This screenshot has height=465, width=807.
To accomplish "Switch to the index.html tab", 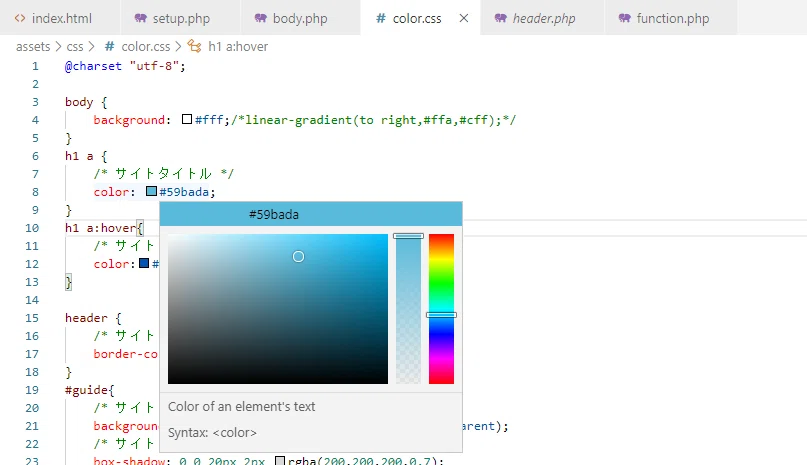I will point(60,18).
